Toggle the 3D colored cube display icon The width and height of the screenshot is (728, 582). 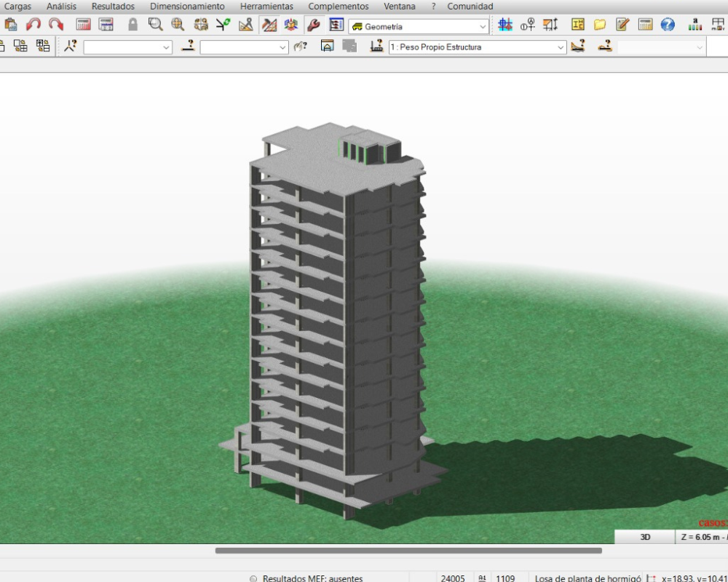[x=291, y=25]
